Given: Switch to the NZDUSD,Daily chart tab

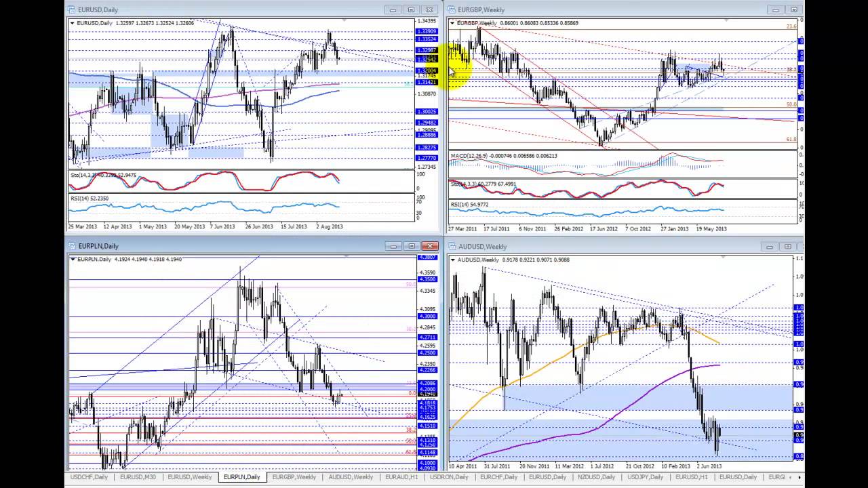Looking at the screenshot, I should pos(597,477).
